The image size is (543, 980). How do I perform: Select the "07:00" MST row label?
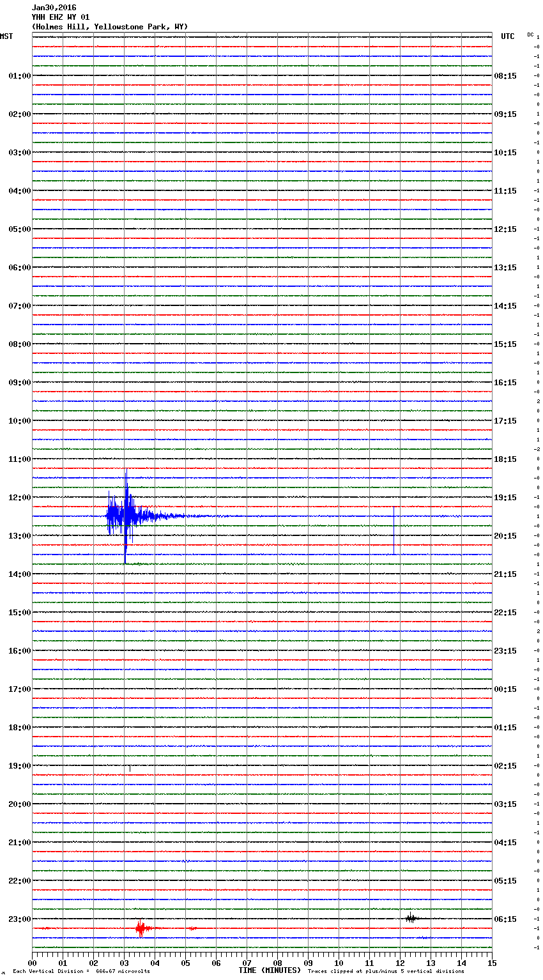pyautogui.click(x=19, y=306)
